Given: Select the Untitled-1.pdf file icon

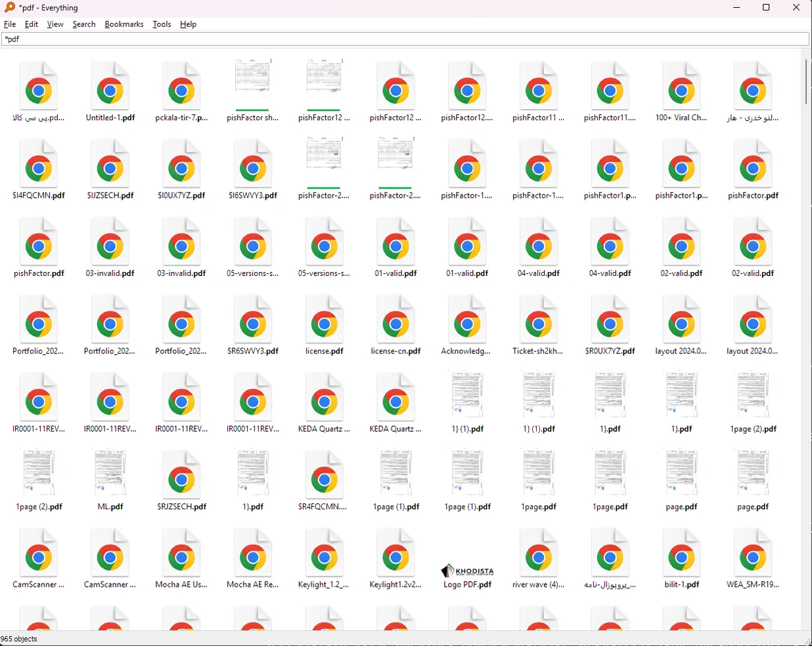Looking at the screenshot, I should point(110,85).
